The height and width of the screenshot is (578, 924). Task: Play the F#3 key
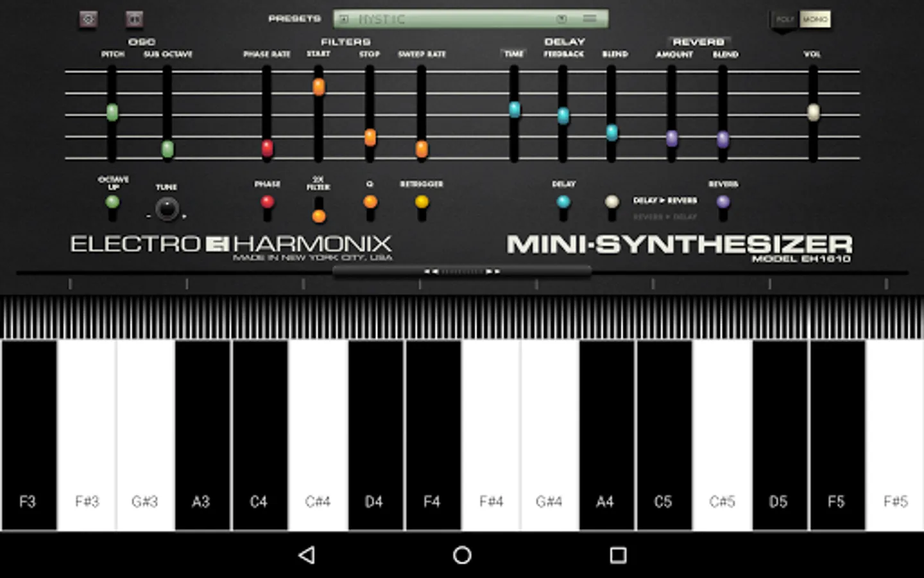(x=87, y=435)
